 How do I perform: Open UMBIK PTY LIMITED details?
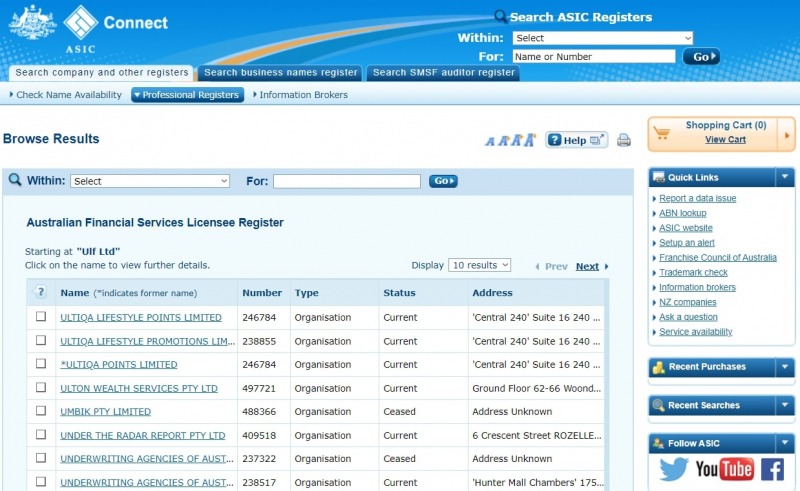click(106, 412)
